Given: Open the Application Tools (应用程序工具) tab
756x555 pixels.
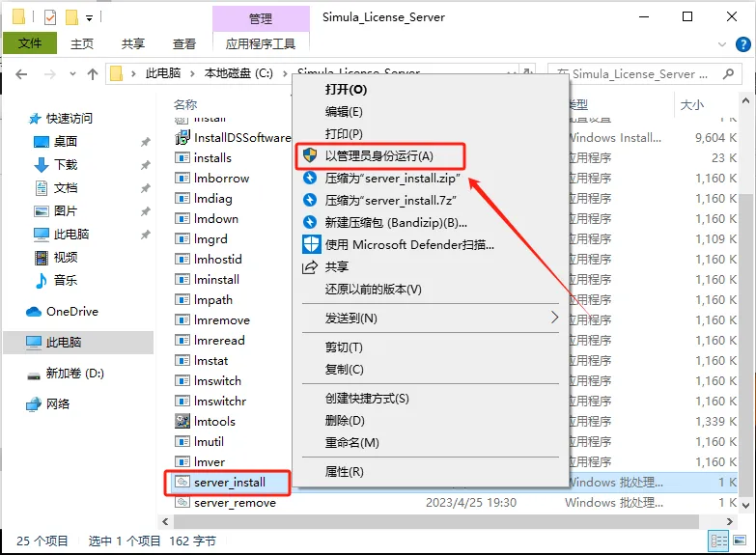Looking at the screenshot, I should tap(261, 43).
